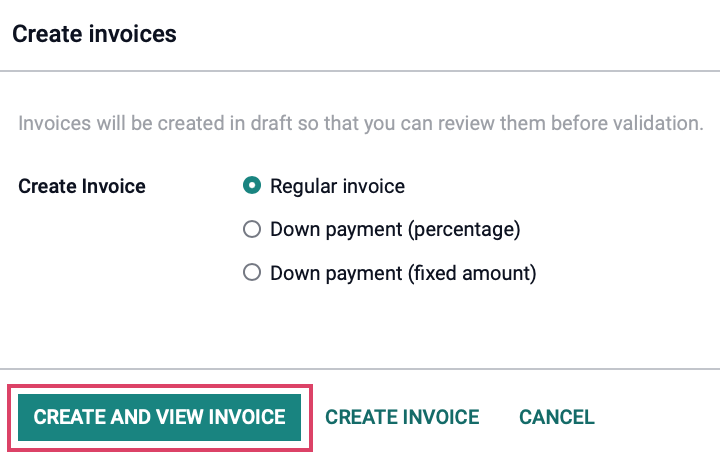This screenshot has height=468, width=720.
Task: Select the Regular invoice radio button
Action: pos(252,186)
